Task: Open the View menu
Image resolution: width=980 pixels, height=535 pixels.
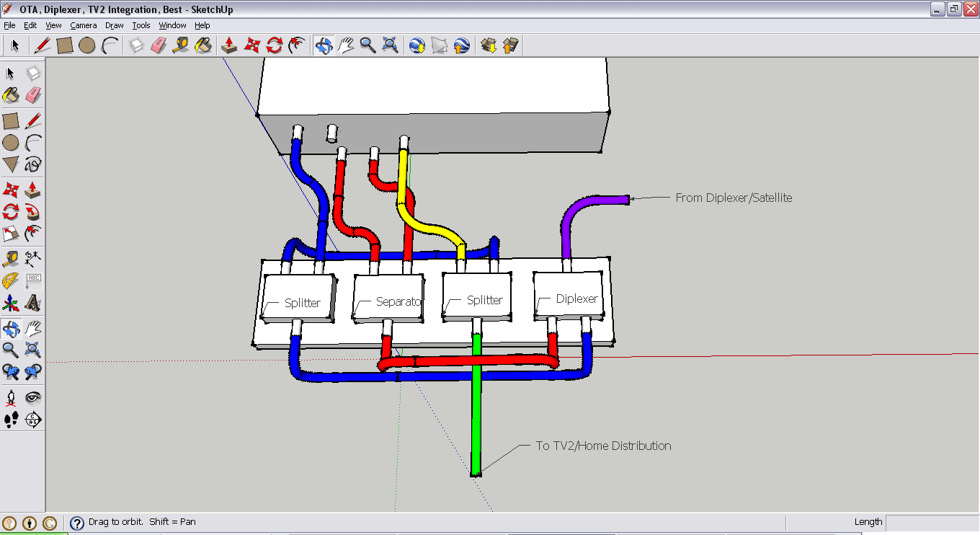Action: (53, 25)
